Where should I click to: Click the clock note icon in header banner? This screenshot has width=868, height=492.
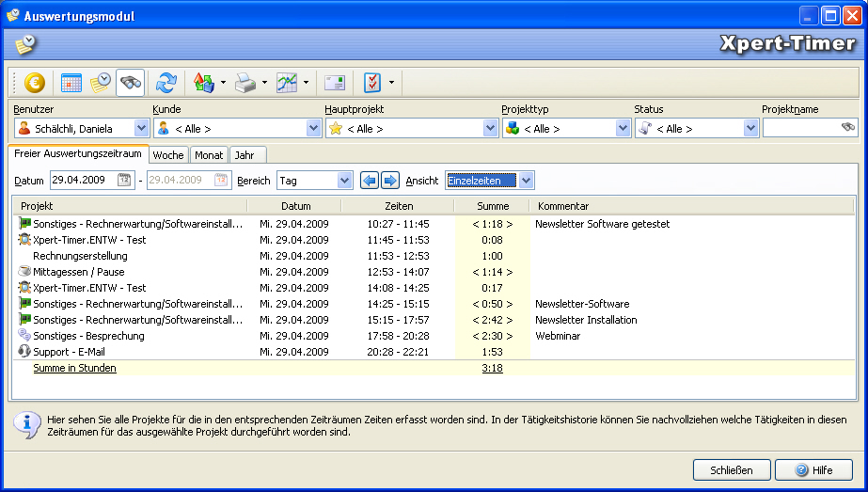tap(25, 44)
